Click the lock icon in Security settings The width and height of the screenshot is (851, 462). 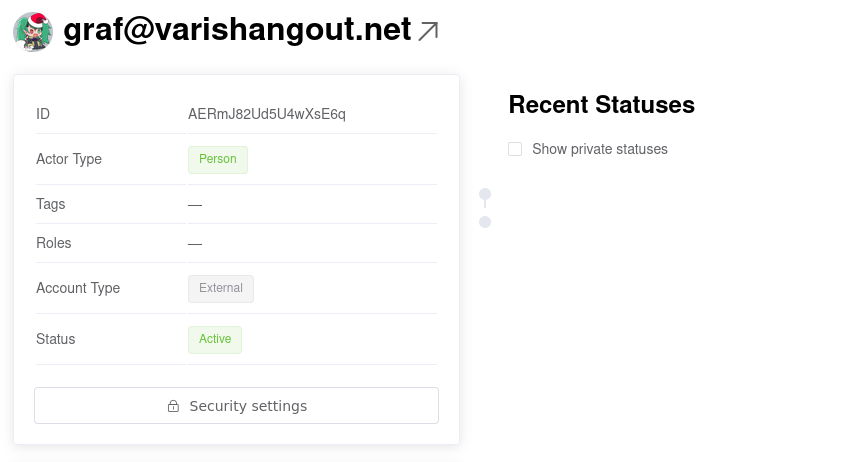pyautogui.click(x=173, y=406)
